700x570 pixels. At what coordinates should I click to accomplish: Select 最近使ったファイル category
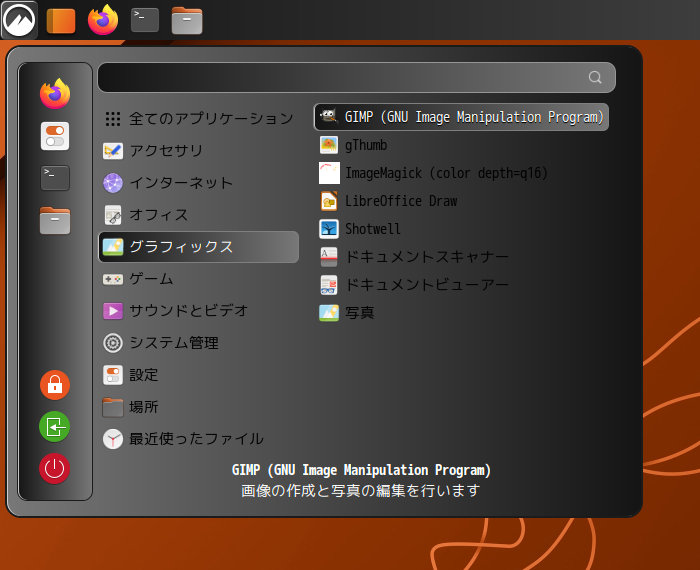[198, 439]
